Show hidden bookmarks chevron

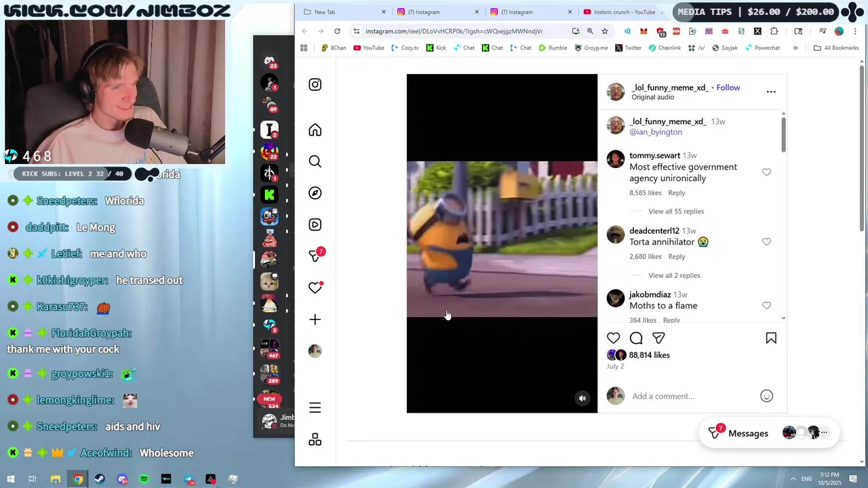(x=795, y=48)
